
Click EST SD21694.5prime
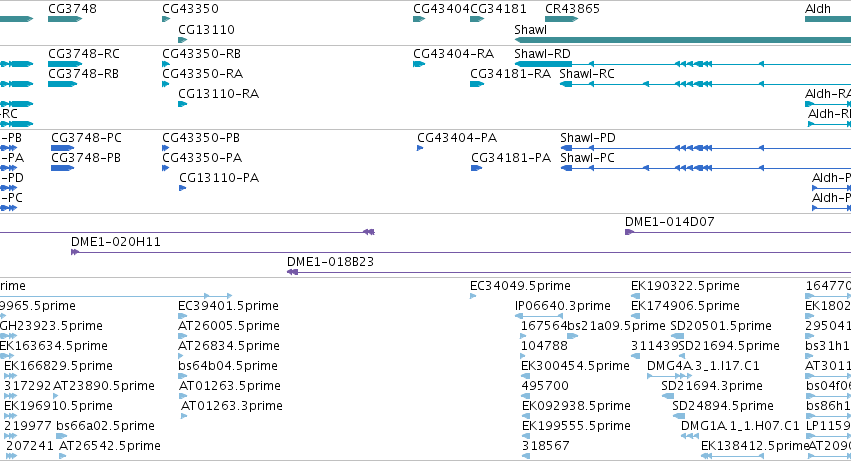(x=729, y=346)
